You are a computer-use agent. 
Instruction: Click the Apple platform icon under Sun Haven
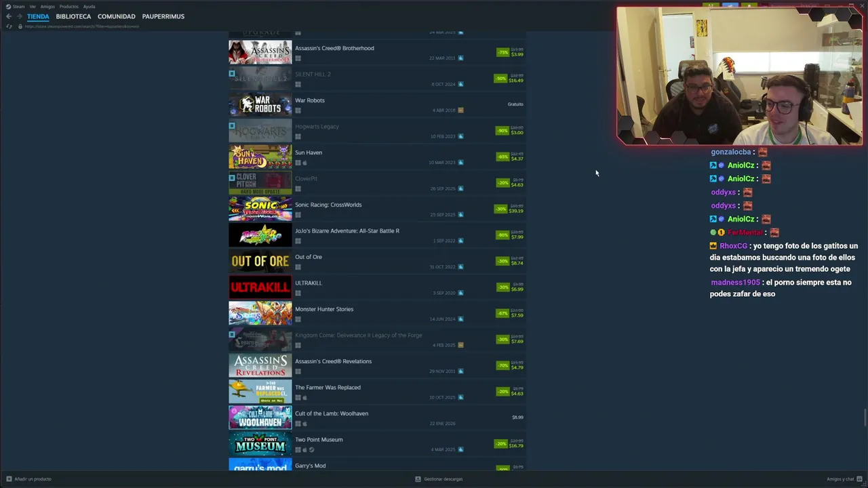point(304,163)
